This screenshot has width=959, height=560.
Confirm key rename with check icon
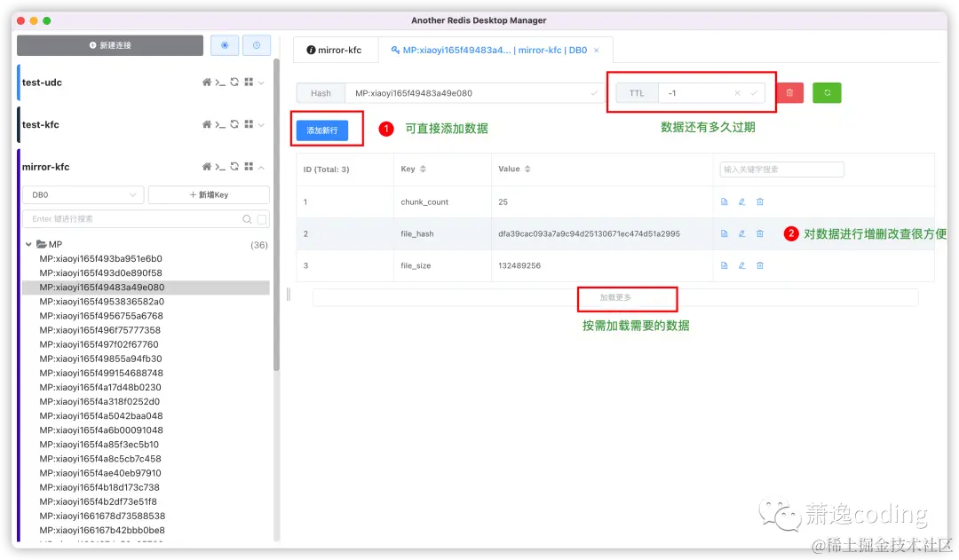(x=594, y=93)
